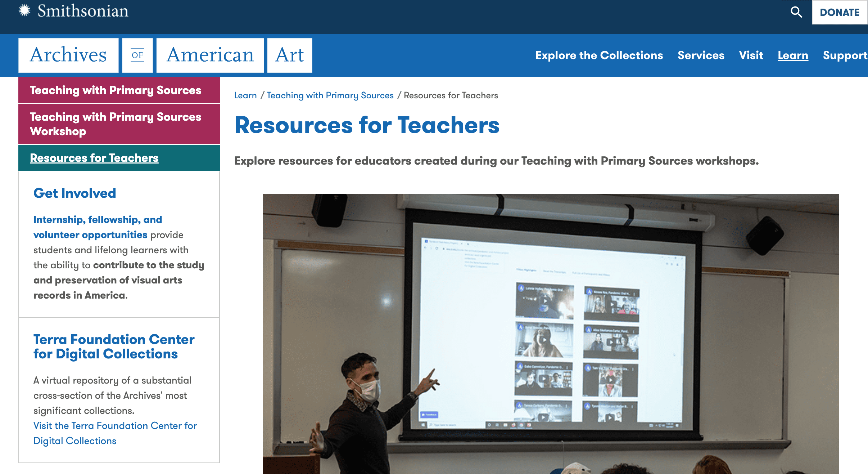Select Teaching with Primary Sources sidebar item
The height and width of the screenshot is (474, 868).
pyautogui.click(x=116, y=90)
